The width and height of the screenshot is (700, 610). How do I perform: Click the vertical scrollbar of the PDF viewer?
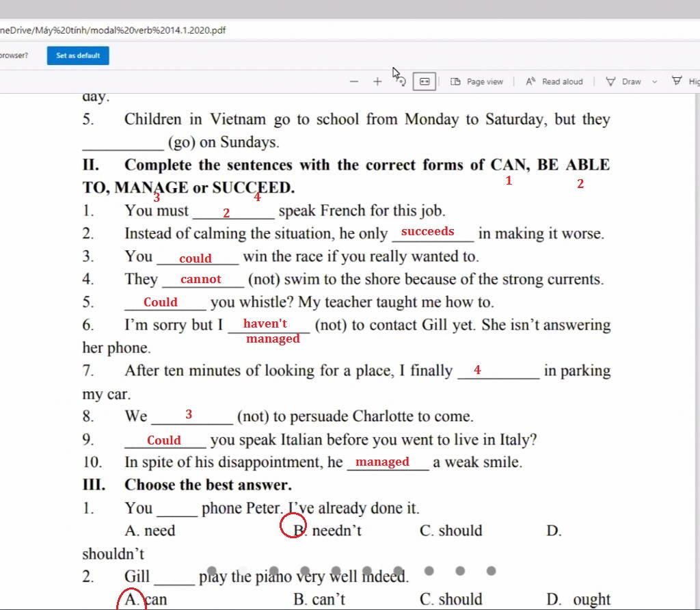[697, 352]
